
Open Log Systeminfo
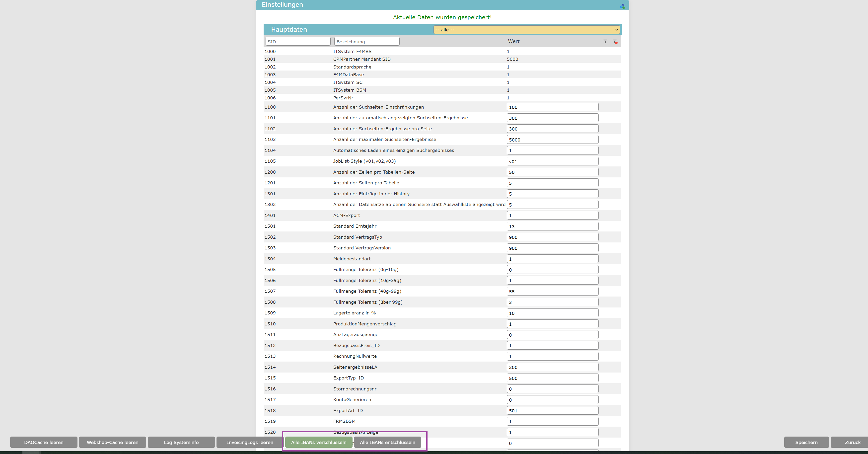click(x=181, y=442)
